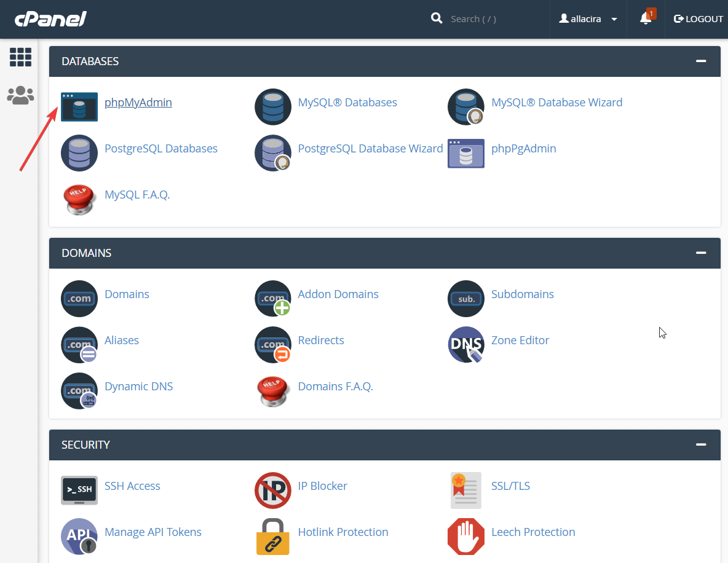This screenshot has height=563, width=728.
Task: Open the Leech Protection link
Action: pyautogui.click(x=533, y=532)
